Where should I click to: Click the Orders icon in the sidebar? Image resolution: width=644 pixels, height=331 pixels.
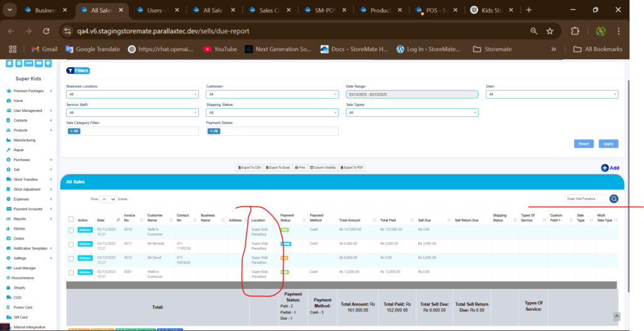(x=9, y=238)
